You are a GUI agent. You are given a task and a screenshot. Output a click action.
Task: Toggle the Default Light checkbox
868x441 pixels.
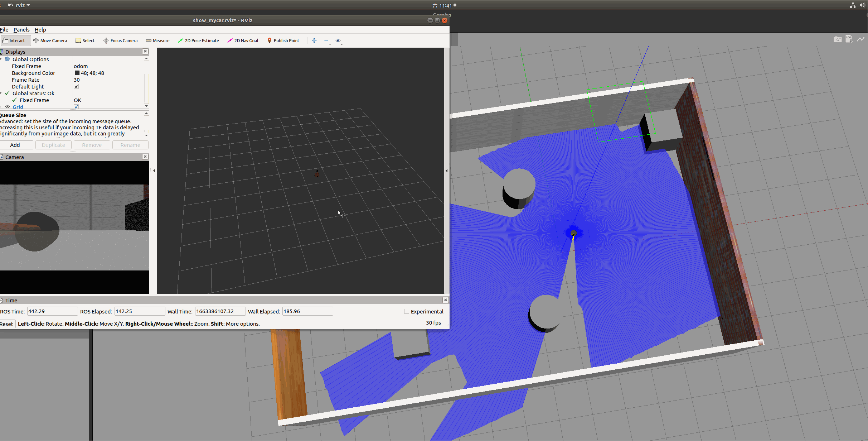click(x=76, y=86)
